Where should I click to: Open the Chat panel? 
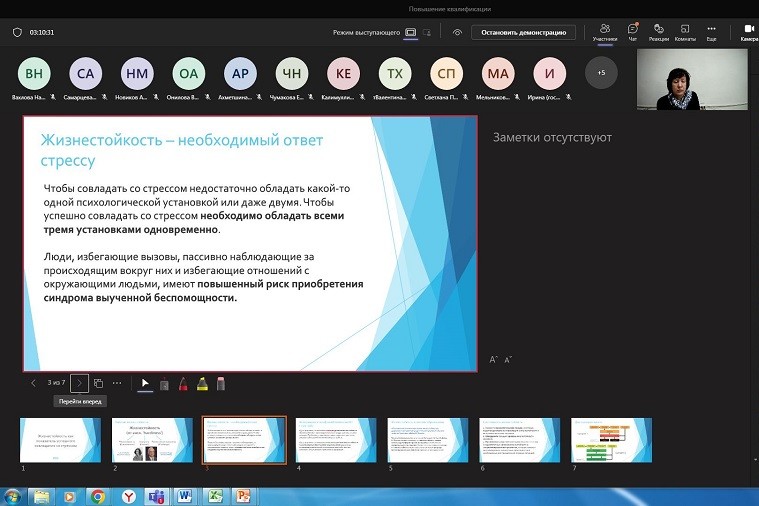tap(632, 32)
